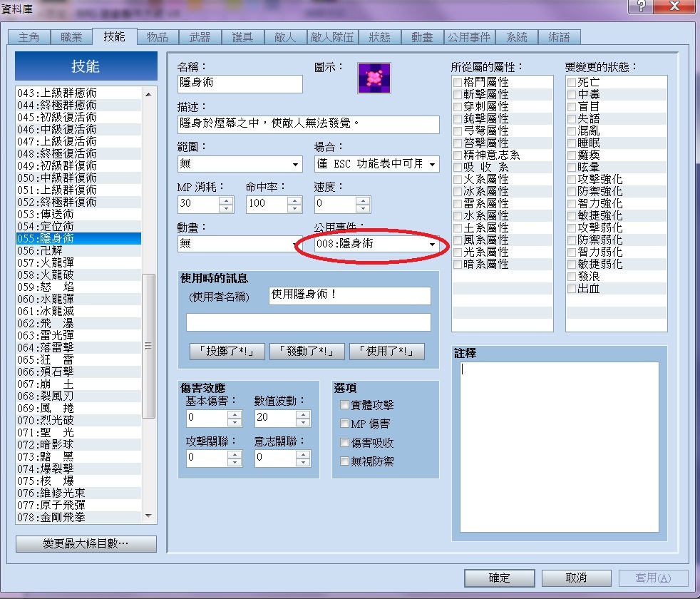
Task: Select skill 078:金剛飛拳 in the list
Action: [x=78, y=517]
